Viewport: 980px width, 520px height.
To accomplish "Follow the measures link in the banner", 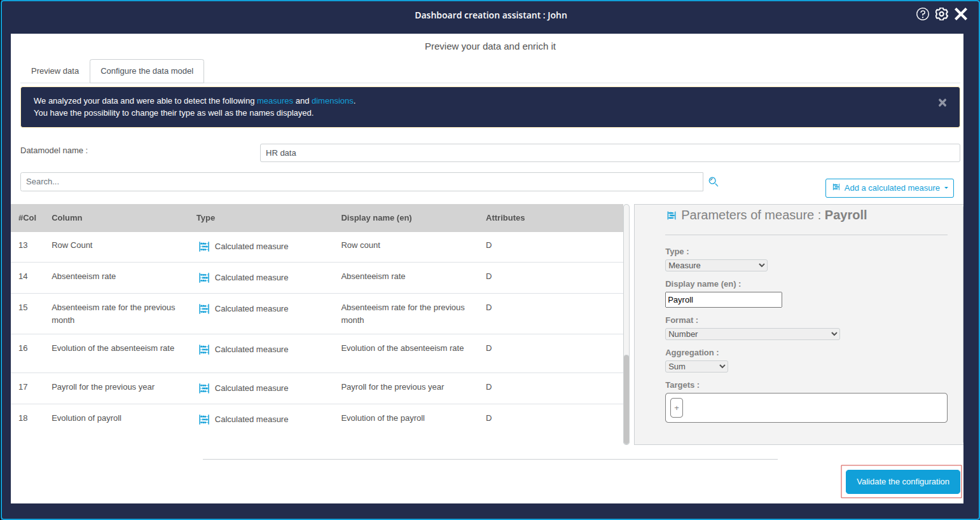I will [275, 101].
